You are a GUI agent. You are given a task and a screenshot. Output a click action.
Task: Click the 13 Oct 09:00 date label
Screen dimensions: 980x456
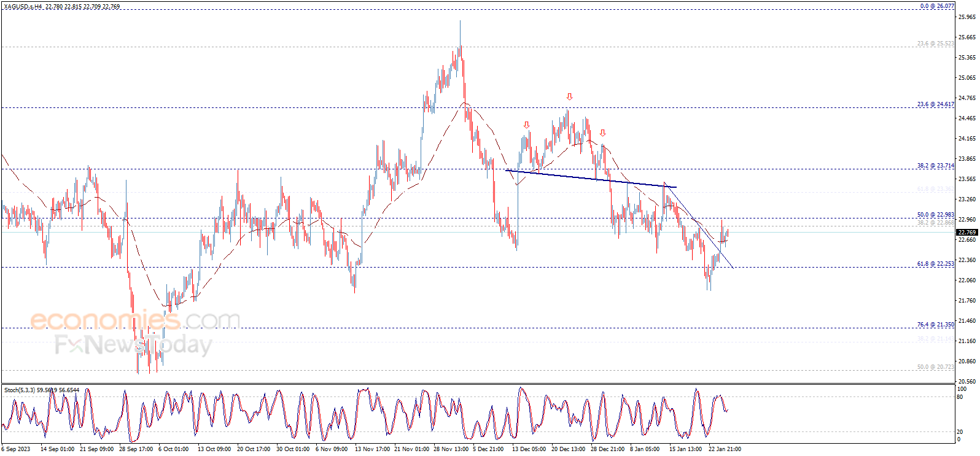[x=214, y=449]
